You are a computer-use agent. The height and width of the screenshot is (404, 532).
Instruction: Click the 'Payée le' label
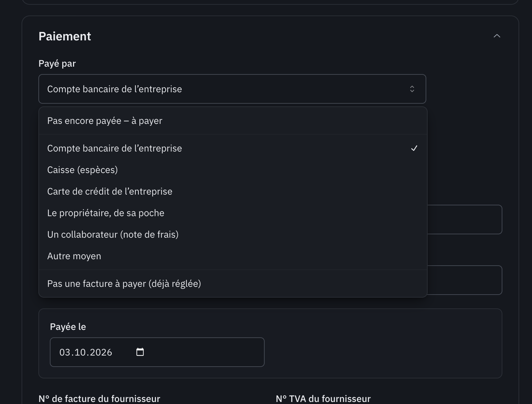[68, 327]
